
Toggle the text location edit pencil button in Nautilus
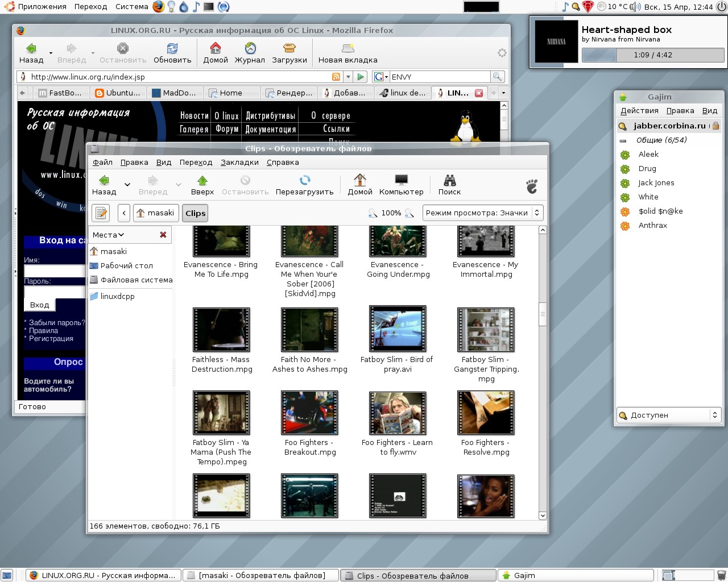pyautogui.click(x=101, y=213)
